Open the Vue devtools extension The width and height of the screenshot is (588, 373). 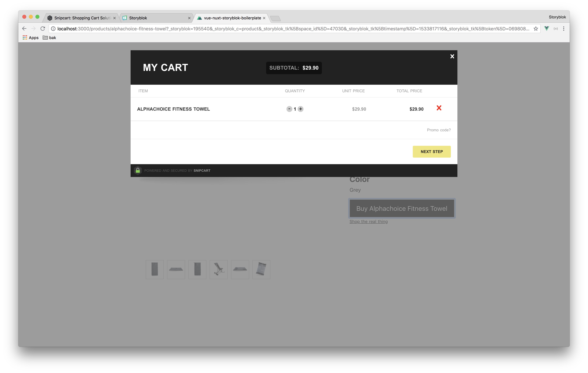click(547, 28)
